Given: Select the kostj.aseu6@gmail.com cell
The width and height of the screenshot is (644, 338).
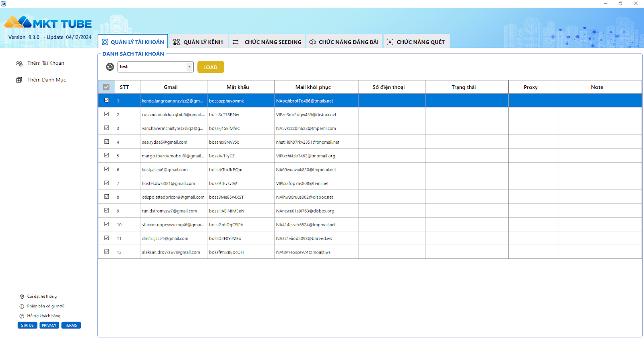Looking at the screenshot, I should (x=173, y=169).
